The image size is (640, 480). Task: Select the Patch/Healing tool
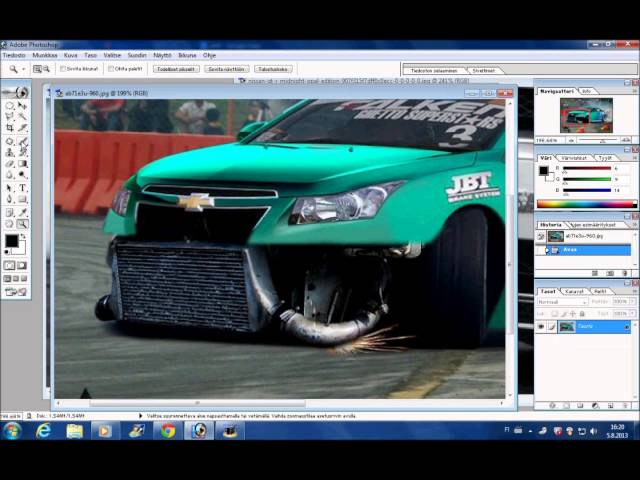coord(10,141)
